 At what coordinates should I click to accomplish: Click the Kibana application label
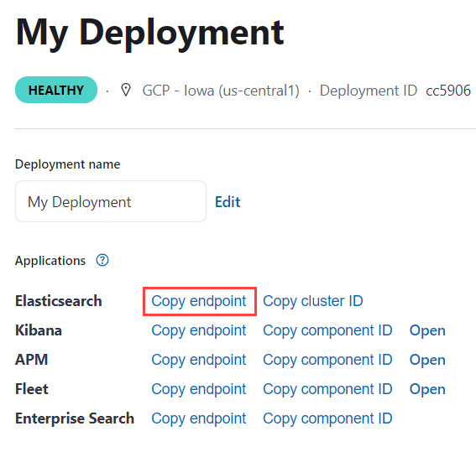39,330
